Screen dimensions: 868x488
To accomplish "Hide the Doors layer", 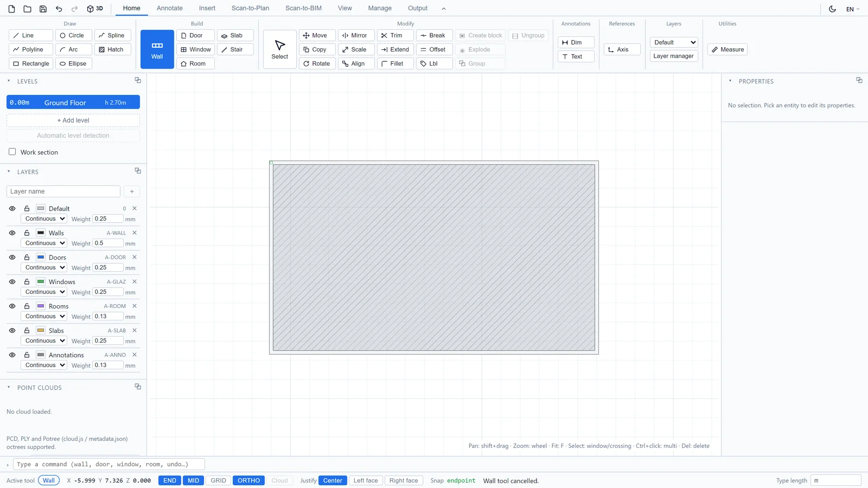I will (x=12, y=257).
